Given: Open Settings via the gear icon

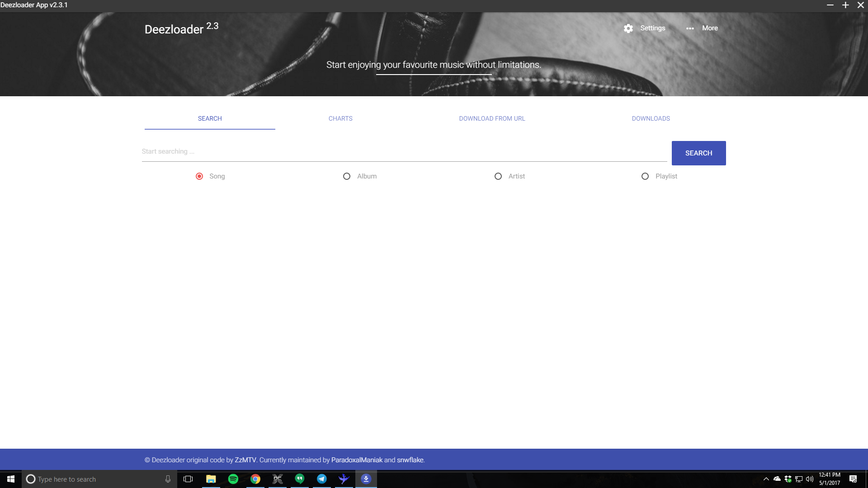Looking at the screenshot, I should click(628, 28).
